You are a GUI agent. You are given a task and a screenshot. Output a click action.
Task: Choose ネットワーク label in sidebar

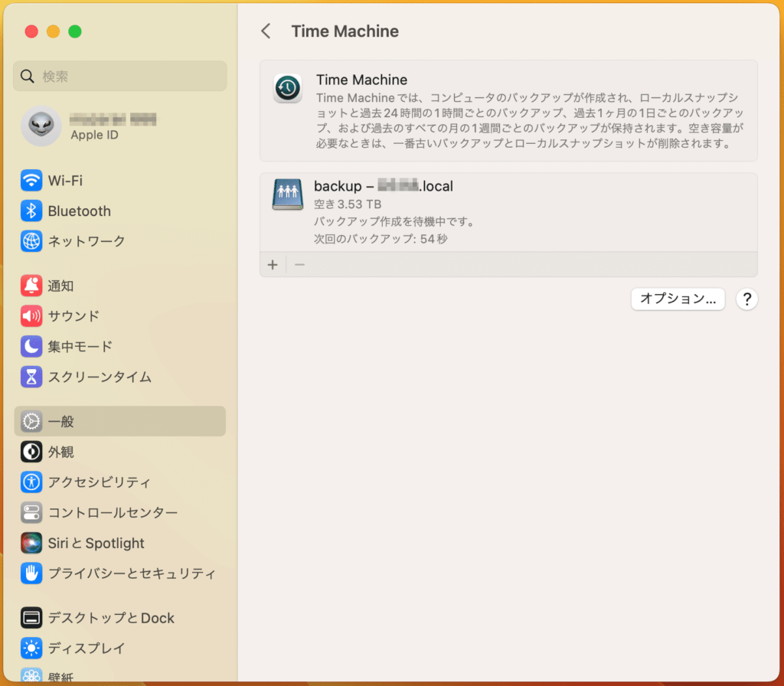pyautogui.click(x=87, y=241)
